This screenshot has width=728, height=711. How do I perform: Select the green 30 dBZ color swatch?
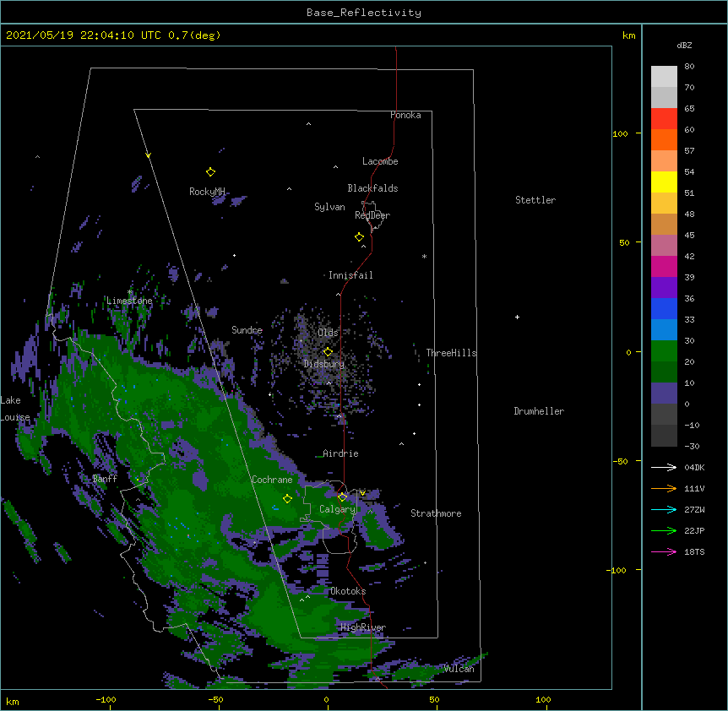664,351
